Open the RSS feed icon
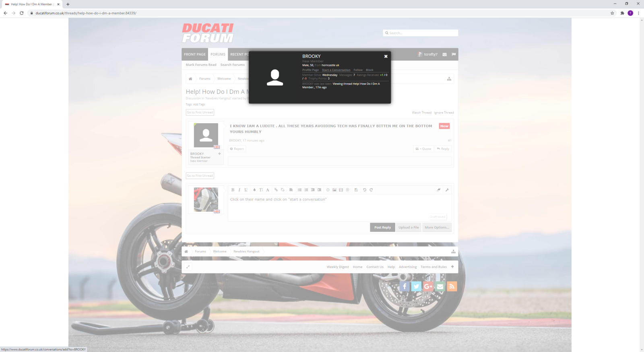 tap(452, 286)
